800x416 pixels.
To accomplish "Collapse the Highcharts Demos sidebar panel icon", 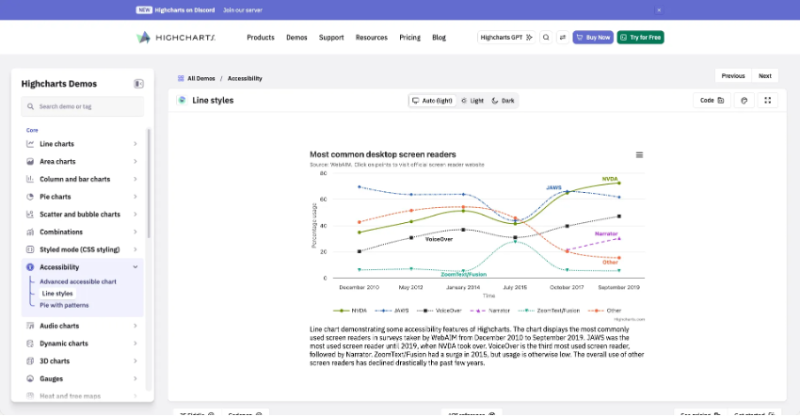I will coord(138,83).
